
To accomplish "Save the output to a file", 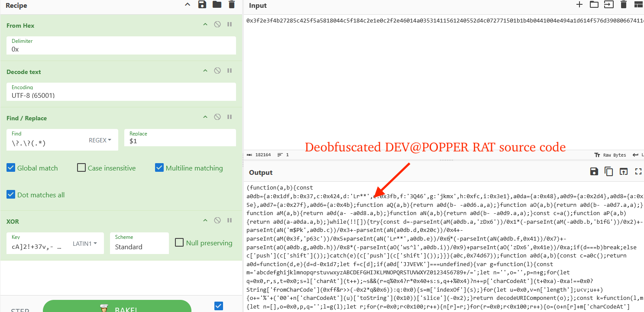I will coord(594,171).
